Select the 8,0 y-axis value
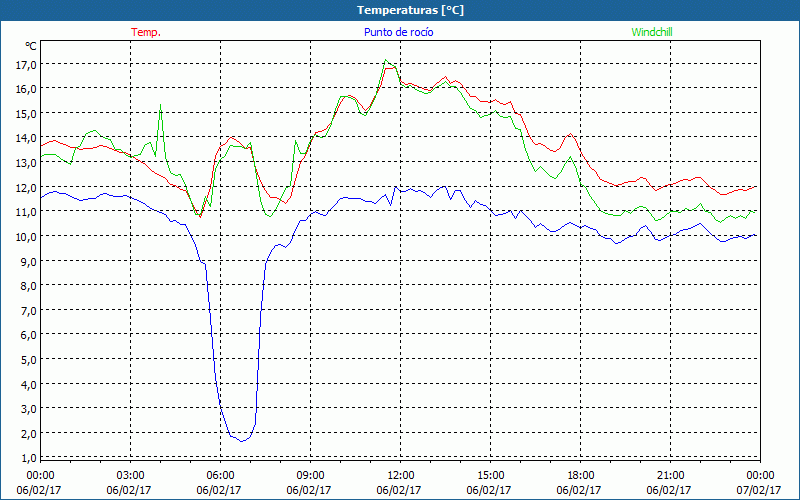Viewport: 800px width, 500px height. tap(28, 286)
